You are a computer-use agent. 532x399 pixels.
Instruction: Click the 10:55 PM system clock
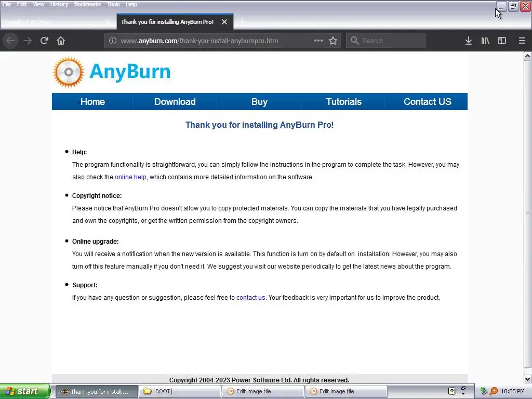[513, 392]
